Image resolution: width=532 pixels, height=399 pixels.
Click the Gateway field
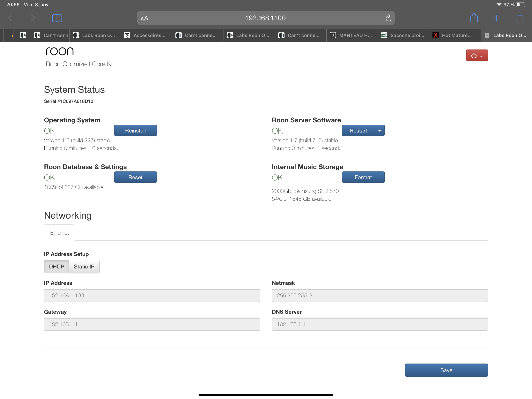coord(152,324)
